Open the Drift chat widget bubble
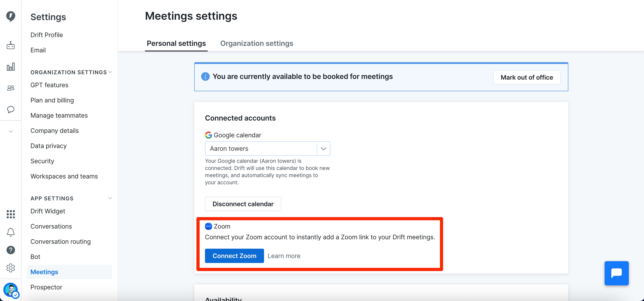 point(616,273)
